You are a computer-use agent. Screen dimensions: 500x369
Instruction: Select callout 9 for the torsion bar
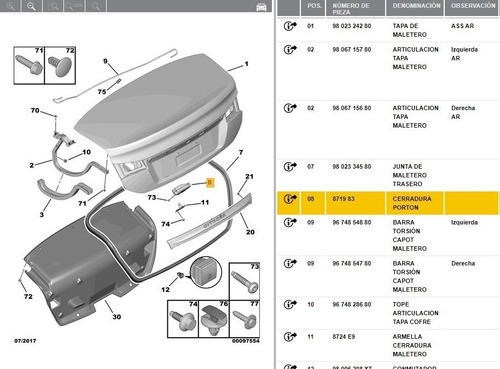pos(105,61)
